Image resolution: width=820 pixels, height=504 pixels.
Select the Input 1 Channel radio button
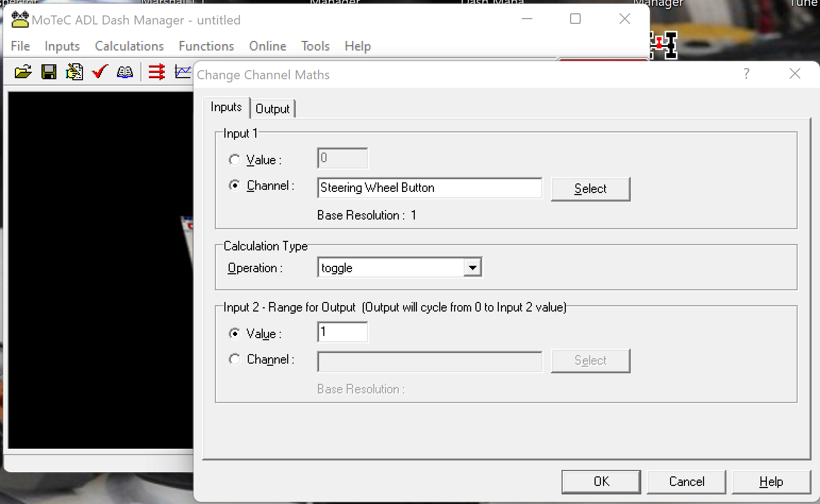pos(235,185)
